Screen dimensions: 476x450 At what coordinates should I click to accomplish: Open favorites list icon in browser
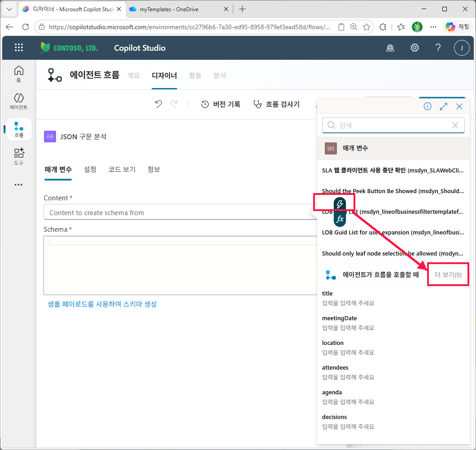pos(401,27)
